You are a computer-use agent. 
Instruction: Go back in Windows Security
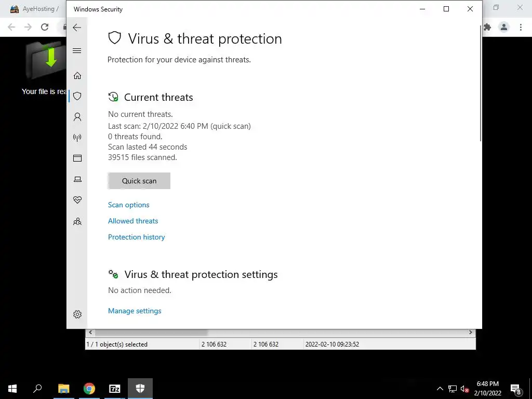click(x=77, y=28)
